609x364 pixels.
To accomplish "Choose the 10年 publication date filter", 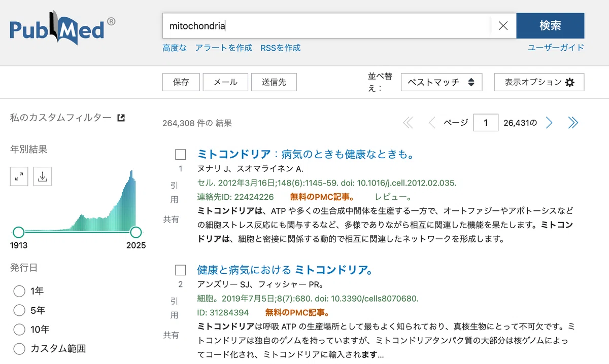I will (x=19, y=330).
